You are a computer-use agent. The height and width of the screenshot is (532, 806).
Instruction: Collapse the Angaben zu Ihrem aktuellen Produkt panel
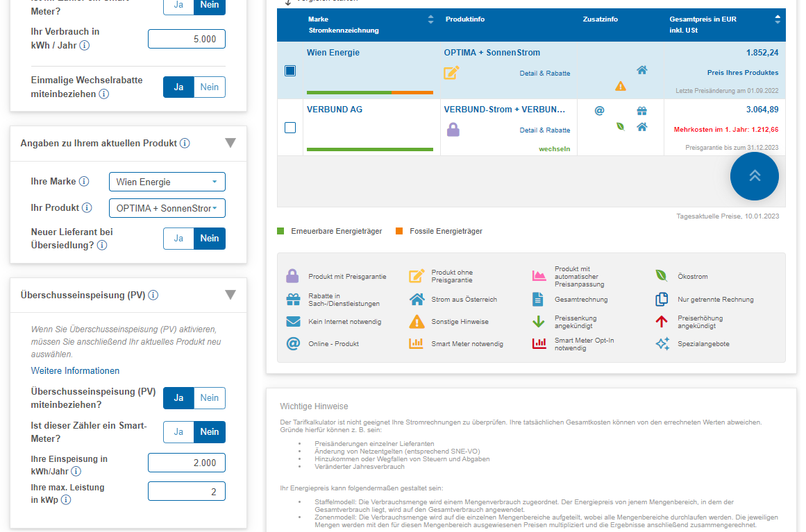[x=230, y=143]
